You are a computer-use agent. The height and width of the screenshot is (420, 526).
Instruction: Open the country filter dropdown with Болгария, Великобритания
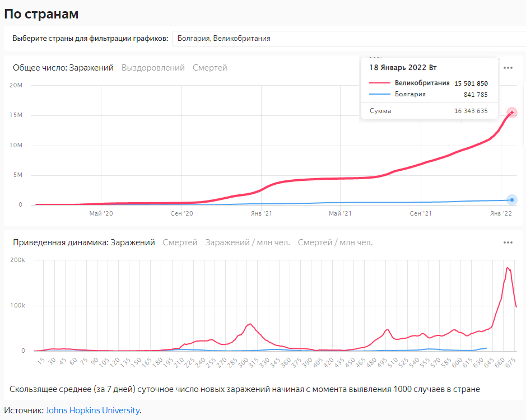pos(348,39)
